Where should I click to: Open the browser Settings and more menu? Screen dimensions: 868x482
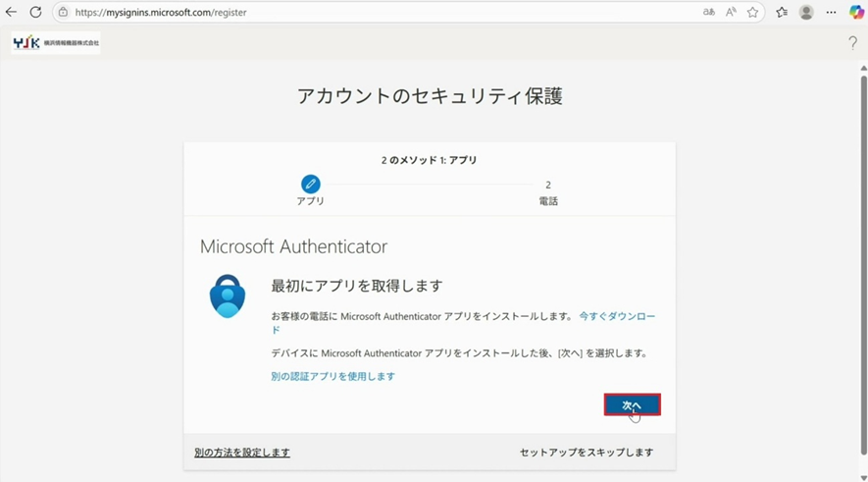831,13
